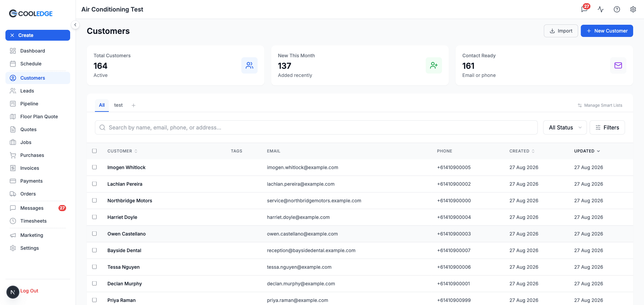Click the Air Conditioning Test title
The width and height of the screenshot is (644, 305).
click(112, 9)
